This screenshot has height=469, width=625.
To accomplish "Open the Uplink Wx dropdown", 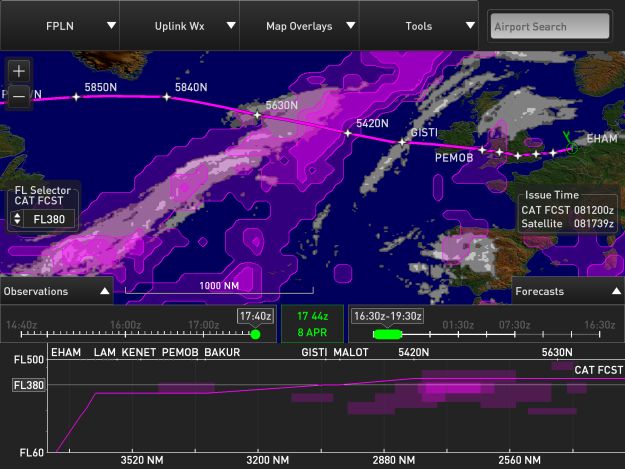I will click(x=180, y=26).
